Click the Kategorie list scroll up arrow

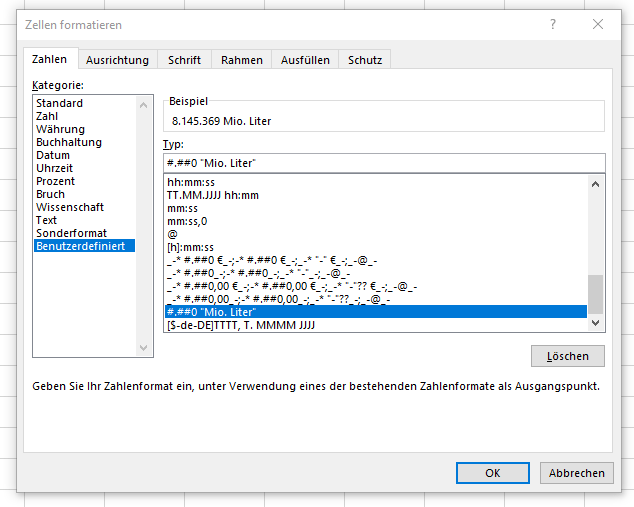coord(143,105)
